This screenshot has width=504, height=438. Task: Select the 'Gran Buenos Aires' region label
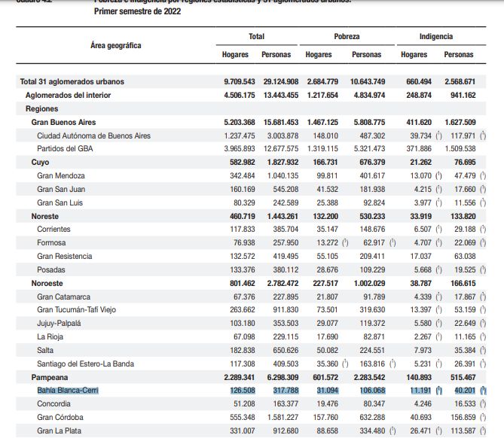coord(63,122)
